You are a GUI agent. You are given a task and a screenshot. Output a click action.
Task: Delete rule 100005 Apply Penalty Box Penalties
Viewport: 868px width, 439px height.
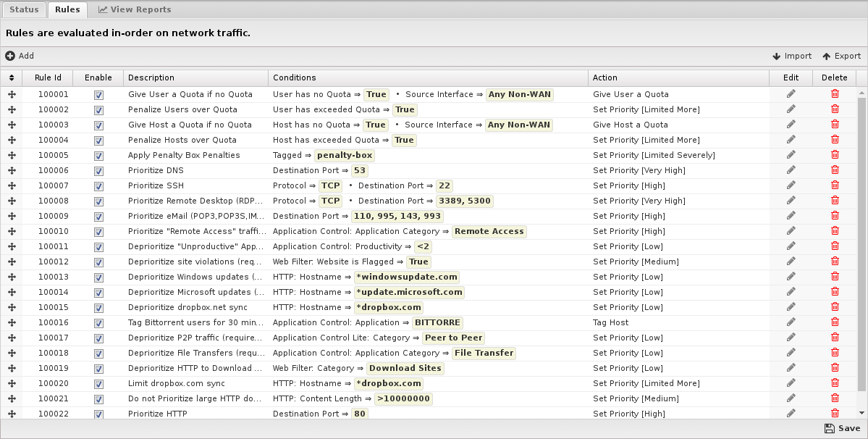pos(835,155)
